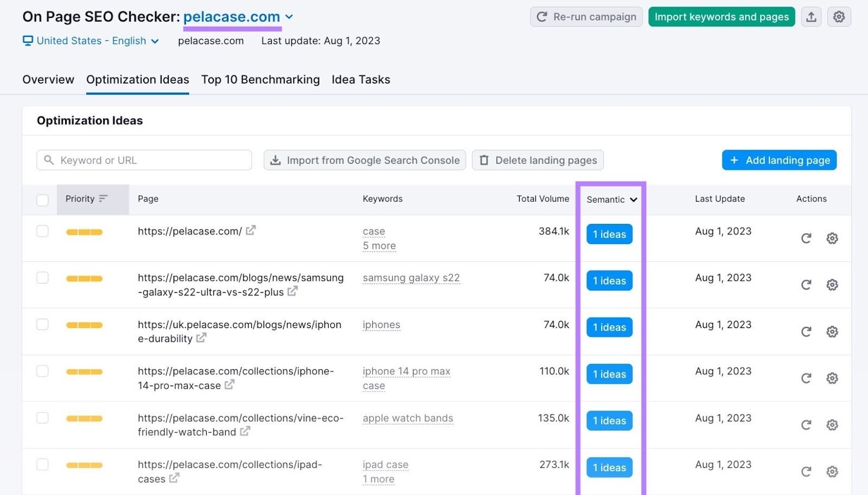Open samsung-galaxy-s22 blog external link icon
The height and width of the screenshot is (495, 868).
[292, 291]
